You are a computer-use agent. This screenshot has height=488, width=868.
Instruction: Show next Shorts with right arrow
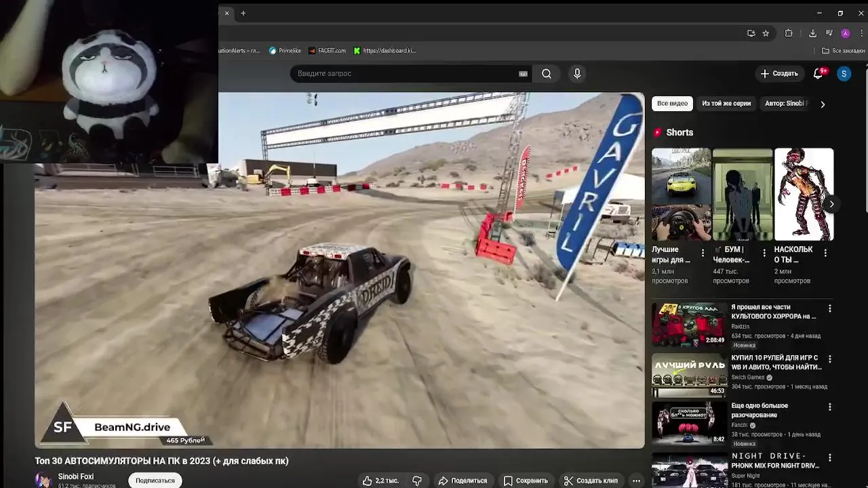point(831,203)
